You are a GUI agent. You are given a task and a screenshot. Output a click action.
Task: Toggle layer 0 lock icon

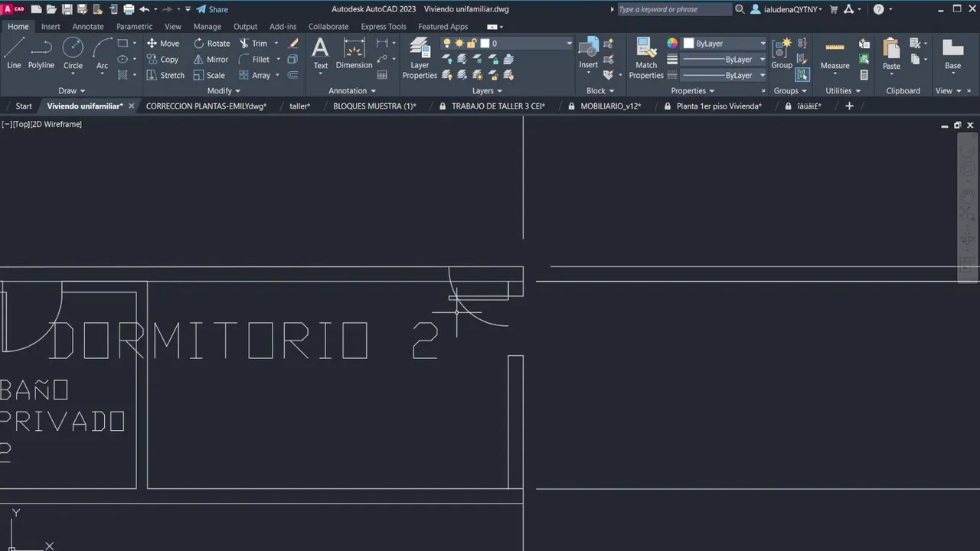click(x=472, y=44)
